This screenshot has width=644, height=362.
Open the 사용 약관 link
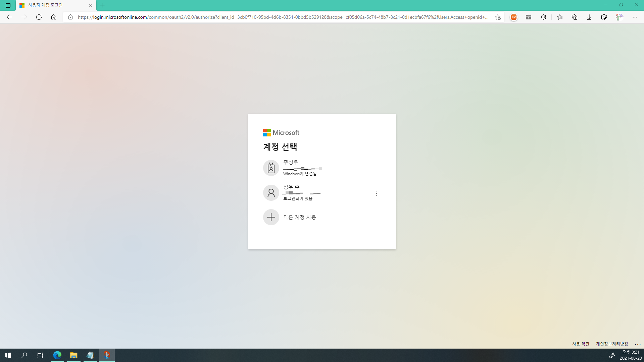click(581, 344)
